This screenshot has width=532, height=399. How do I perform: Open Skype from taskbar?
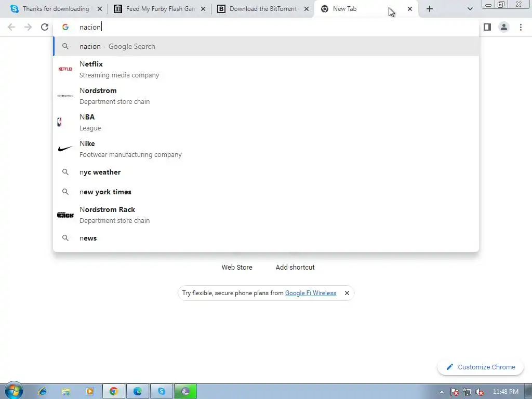[162, 392]
